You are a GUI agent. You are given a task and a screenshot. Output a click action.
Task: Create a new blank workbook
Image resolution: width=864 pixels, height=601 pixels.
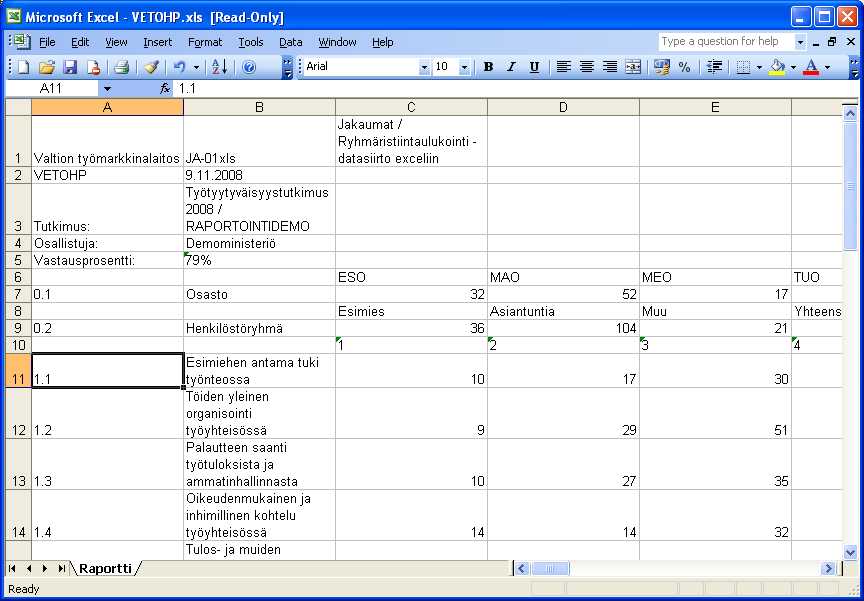tap(23, 67)
